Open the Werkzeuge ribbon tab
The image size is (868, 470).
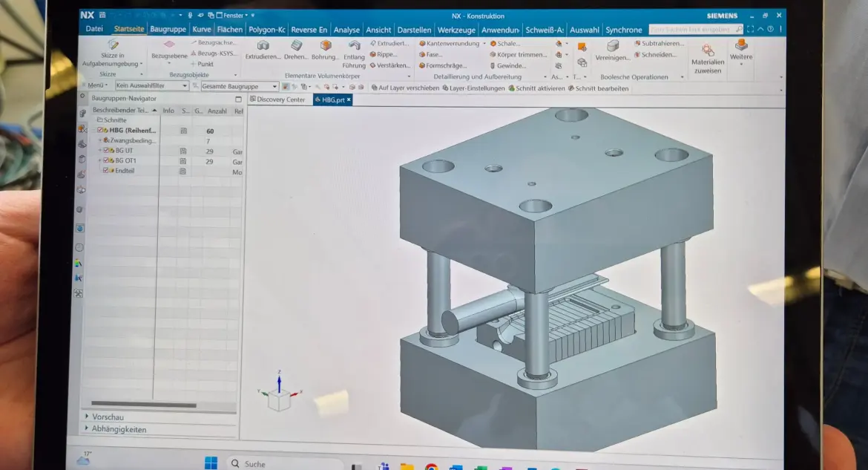point(456,30)
